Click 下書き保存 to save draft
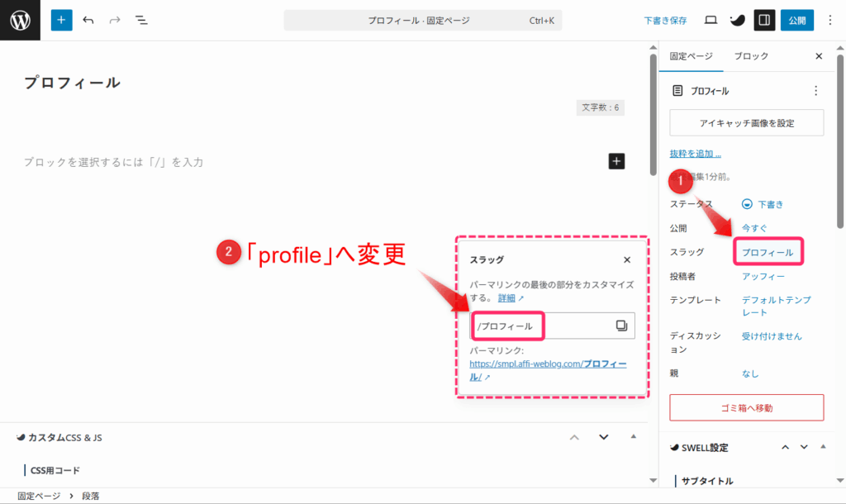This screenshot has height=504, width=846. (665, 21)
